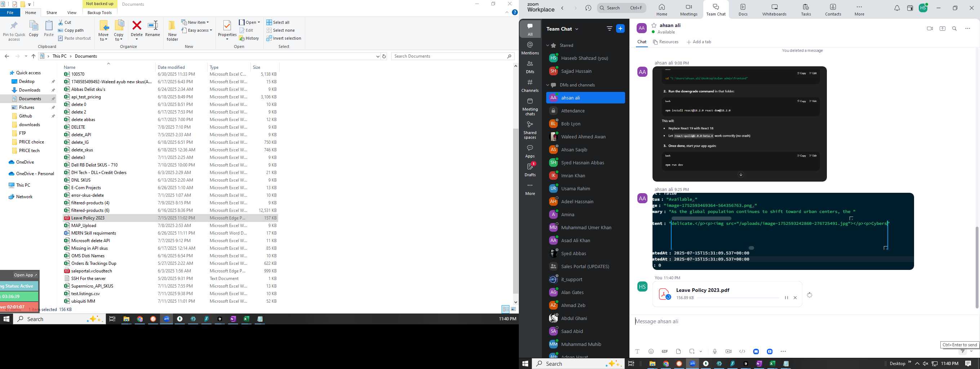Screen dimensions: 980x369
Task: Refresh the Documents folder view
Action: point(384,56)
